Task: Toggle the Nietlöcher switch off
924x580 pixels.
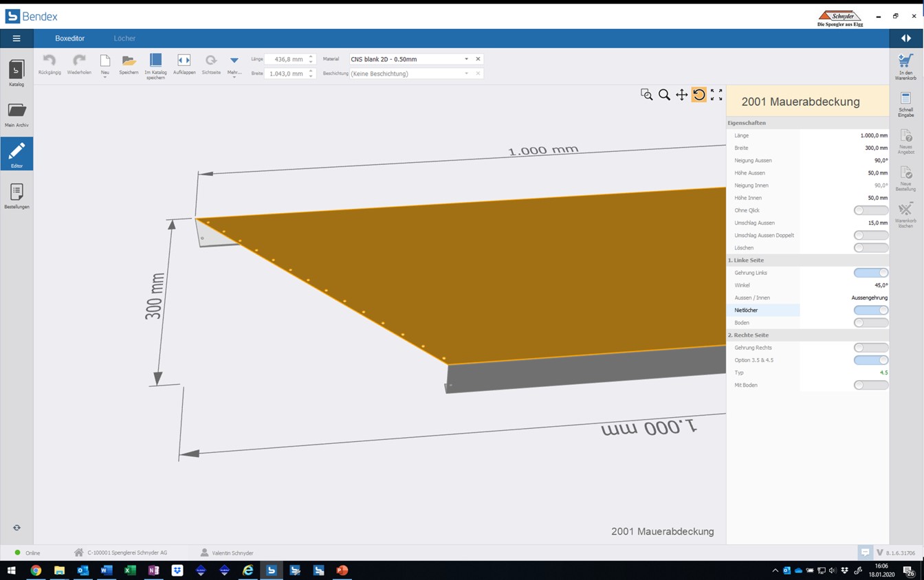Action: pos(870,310)
